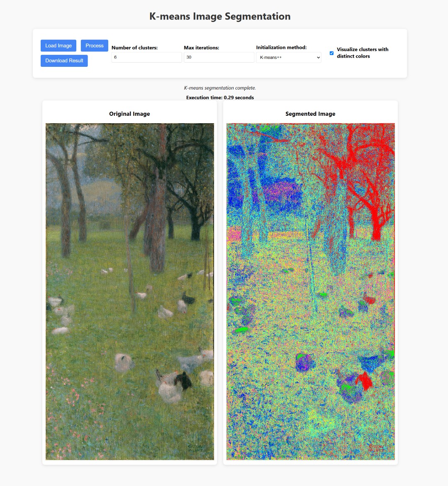Screen dimensions: 448x486
Task: Click the Initialization method label
Action: [x=281, y=47]
